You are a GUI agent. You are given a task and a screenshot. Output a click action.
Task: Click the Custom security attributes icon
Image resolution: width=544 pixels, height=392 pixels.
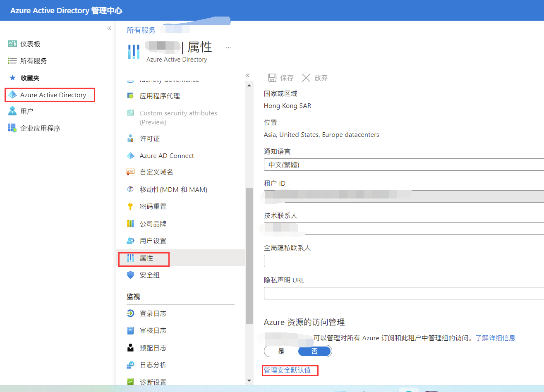pos(130,113)
